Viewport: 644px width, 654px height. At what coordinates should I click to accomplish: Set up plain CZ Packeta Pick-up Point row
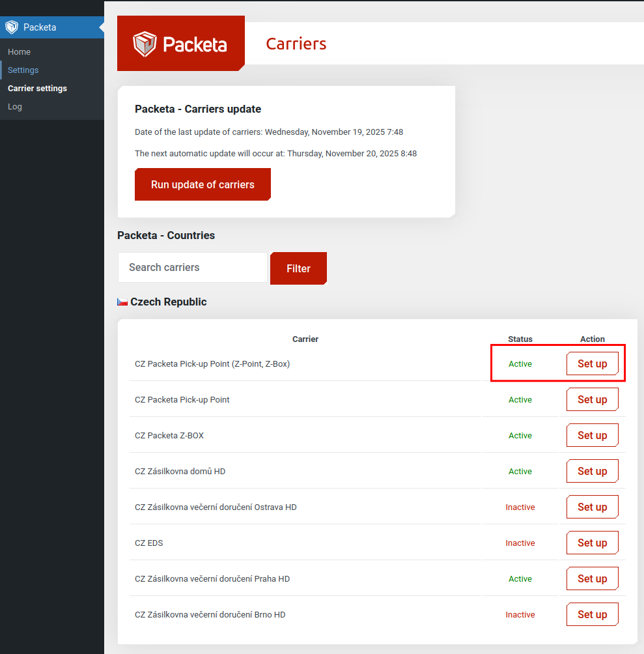tap(593, 399)
